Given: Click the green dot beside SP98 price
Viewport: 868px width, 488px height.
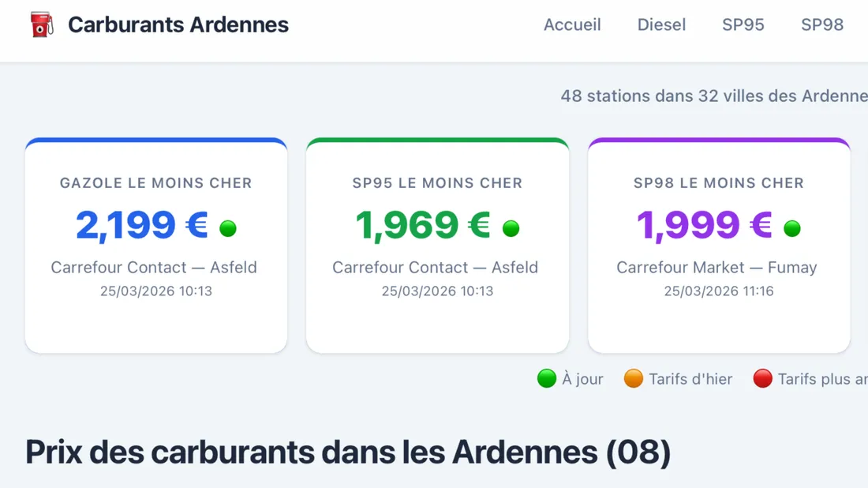Looking at the screenshot, I should [x=792, y=228].
